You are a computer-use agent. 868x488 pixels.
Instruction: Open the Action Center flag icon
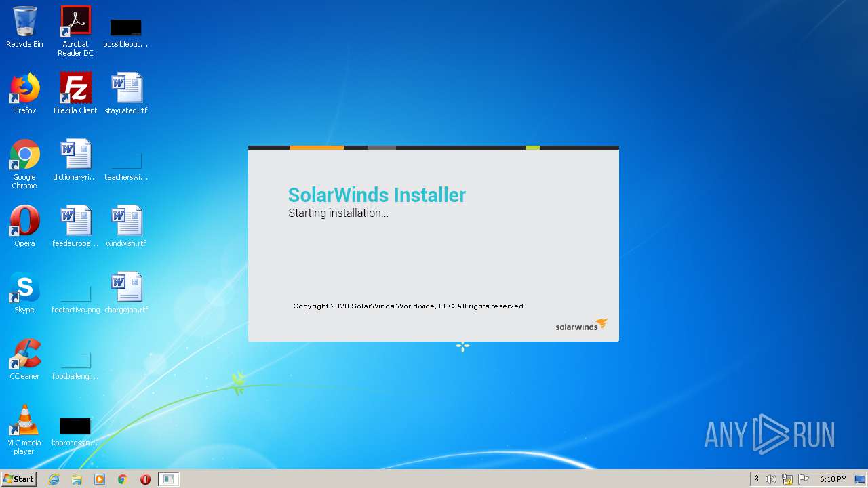(x=804, y=479)
